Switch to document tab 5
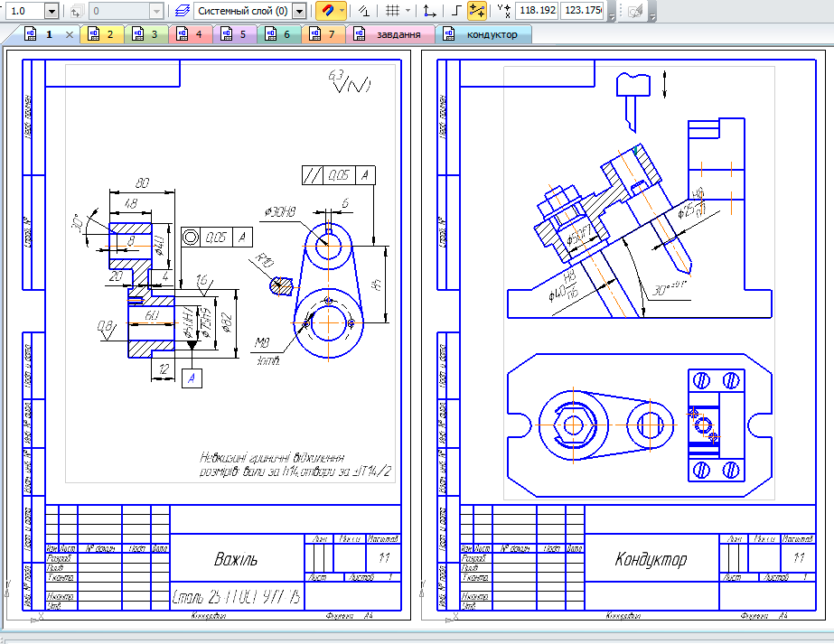This screenshot has height=644, width=834. (235, 34)
